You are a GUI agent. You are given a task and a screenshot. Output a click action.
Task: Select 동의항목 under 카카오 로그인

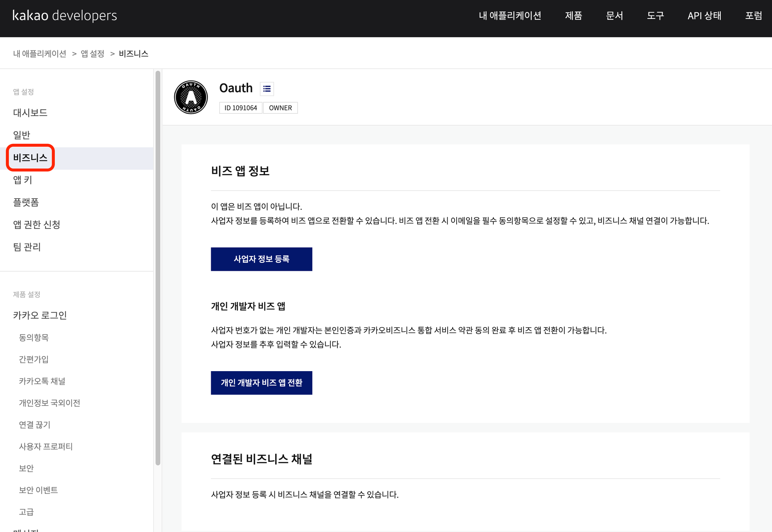[x=34, y=338]
